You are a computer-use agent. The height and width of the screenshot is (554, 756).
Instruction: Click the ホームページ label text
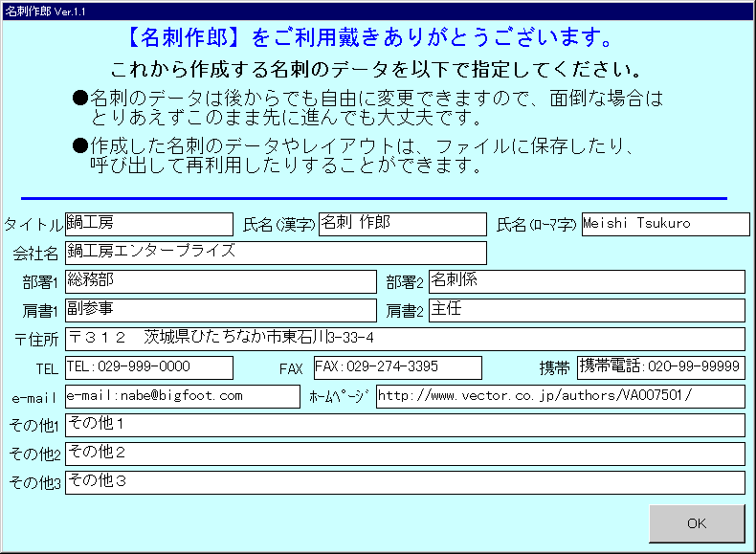point(339,396)
